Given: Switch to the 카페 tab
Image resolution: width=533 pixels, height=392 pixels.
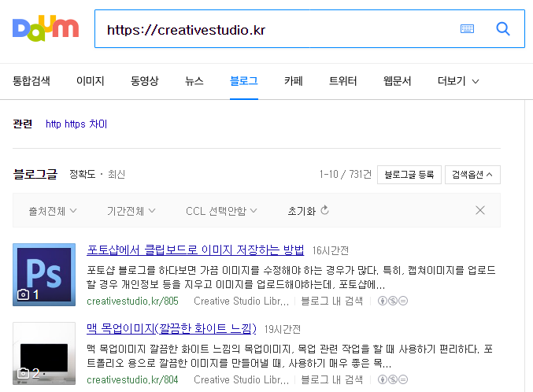Looking at the screenshot, I should pyautogui.click(x=294, y=81).
